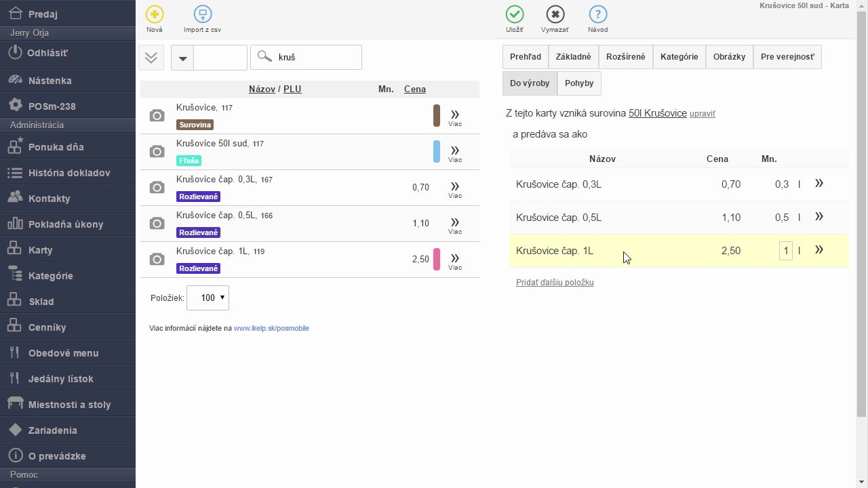The width and height of the screenshot is (868, 488).
Task: Click the quantity field for Krušovice čap. 1L
Action: [x=786, y=251]
